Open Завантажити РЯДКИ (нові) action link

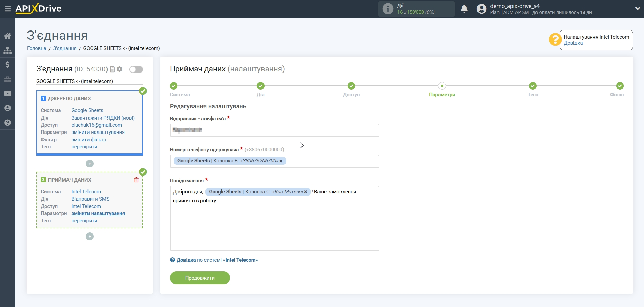click(x=103, y=118)
